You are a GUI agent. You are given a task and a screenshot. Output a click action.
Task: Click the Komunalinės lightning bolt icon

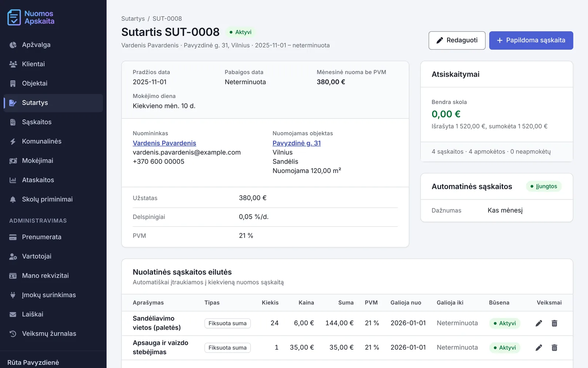click(x=13, y=141)
